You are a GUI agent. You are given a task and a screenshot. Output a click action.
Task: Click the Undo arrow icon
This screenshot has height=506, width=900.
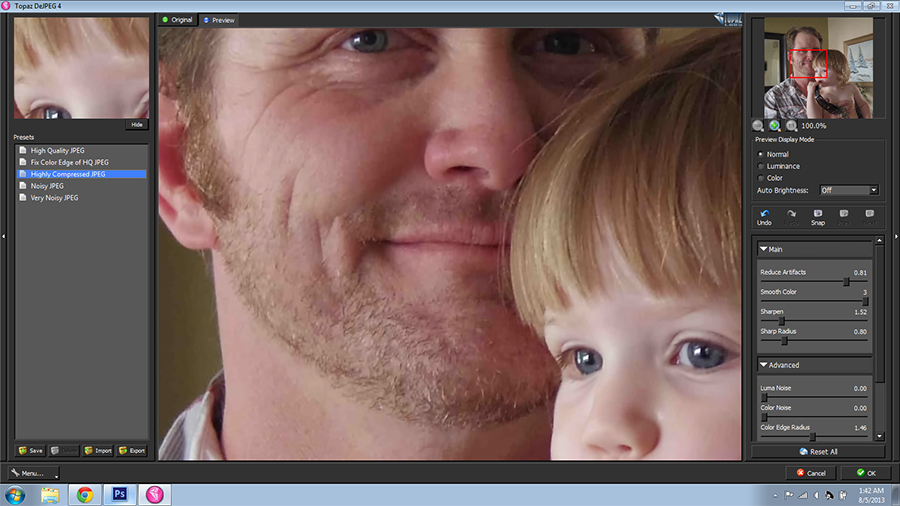click(x=764, y=213)
